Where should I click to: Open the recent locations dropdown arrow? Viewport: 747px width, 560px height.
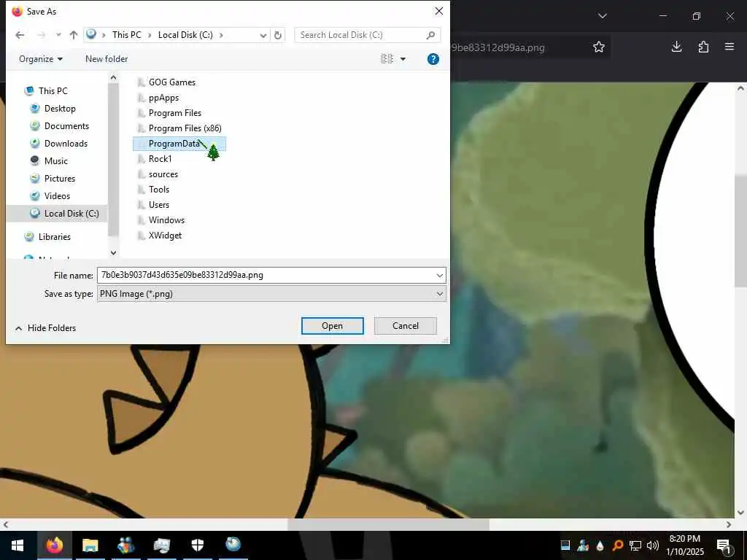(x=58, y=35)
